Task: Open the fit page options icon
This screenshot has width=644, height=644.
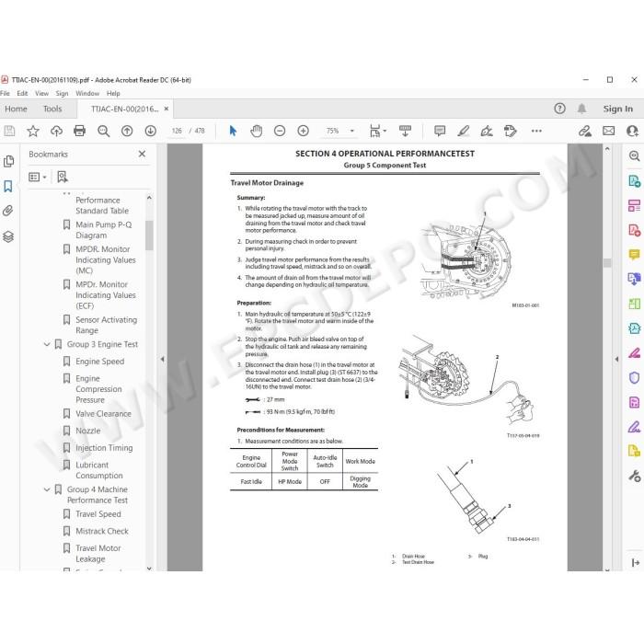Action: (377, 131)
